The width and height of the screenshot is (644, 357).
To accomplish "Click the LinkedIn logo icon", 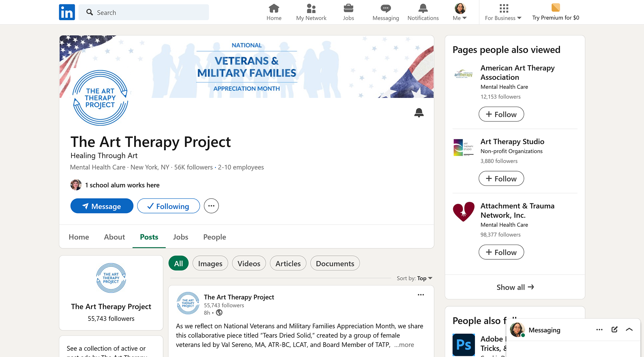I will tap(67, 12).
